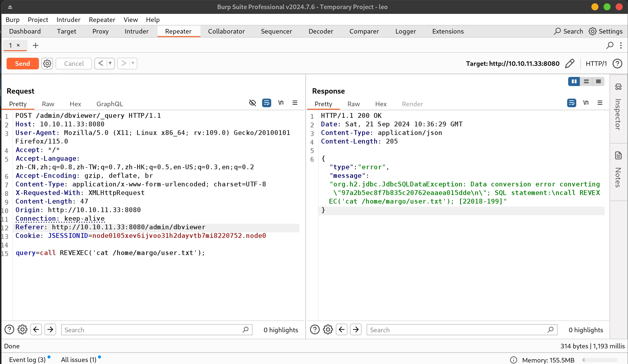628x364 pixels.
Task: Show the response Raw view
Action: 354,104
